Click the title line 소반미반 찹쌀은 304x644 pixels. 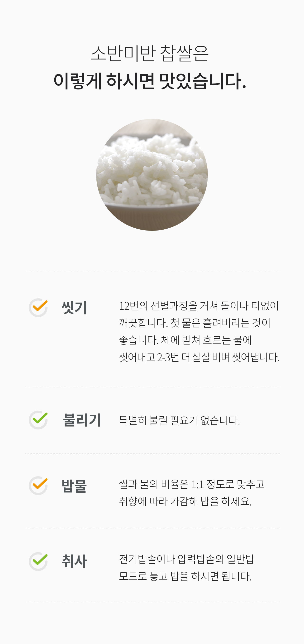click(x=150, y=53)
